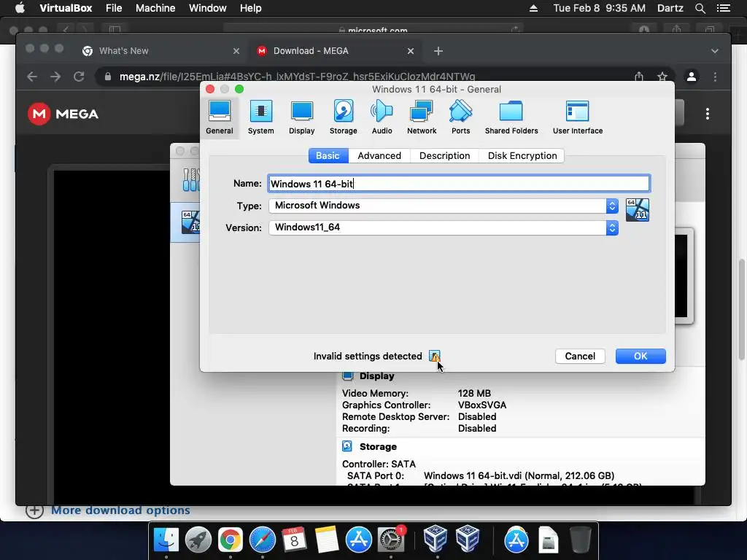Switch to the Advanced tab
Image resolution: width=747 pixels, height=560 pixels.
[x=379, y=156]
